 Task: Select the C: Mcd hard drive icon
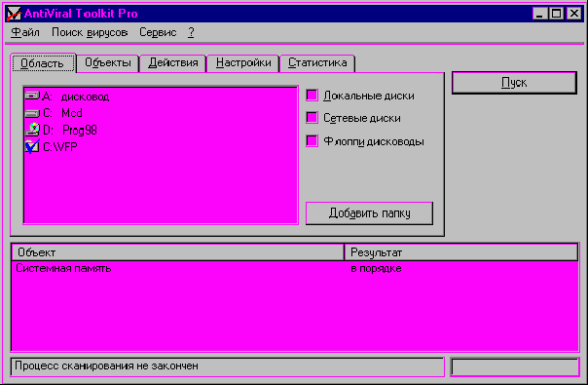click(32, 113)
